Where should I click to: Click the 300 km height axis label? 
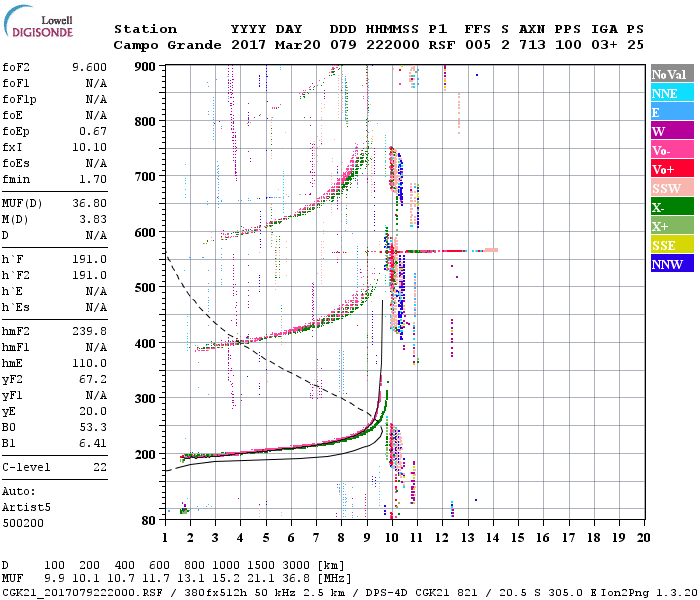pyautogui.click(x=145, y=399)
